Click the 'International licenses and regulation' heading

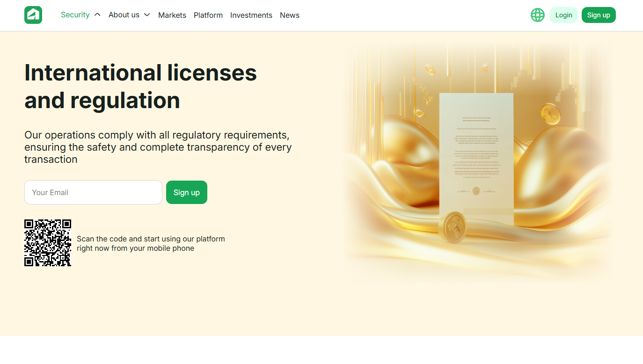[140, 87]
